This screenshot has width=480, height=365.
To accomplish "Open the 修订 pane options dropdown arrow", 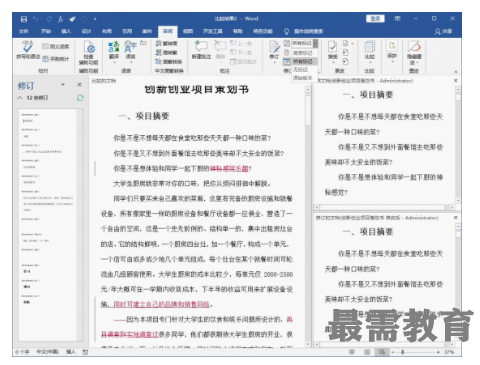I will pos(63,85).
